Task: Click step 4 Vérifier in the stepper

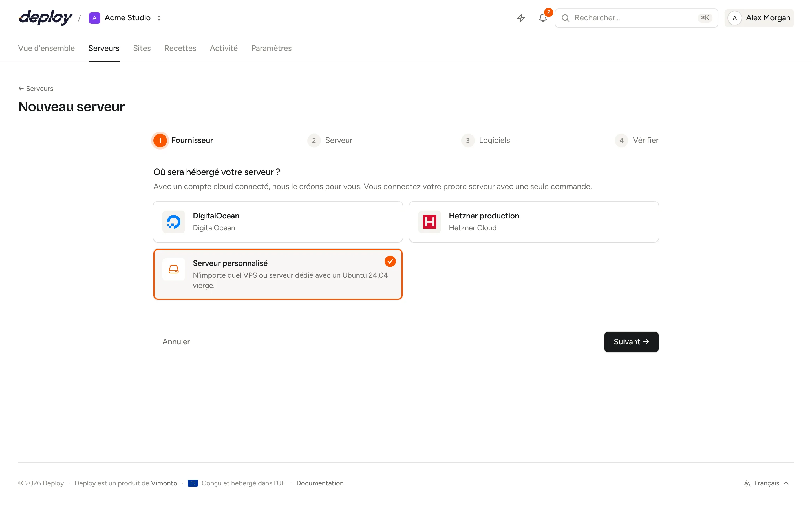Action: pyautogui.click(x=637, y=141)
